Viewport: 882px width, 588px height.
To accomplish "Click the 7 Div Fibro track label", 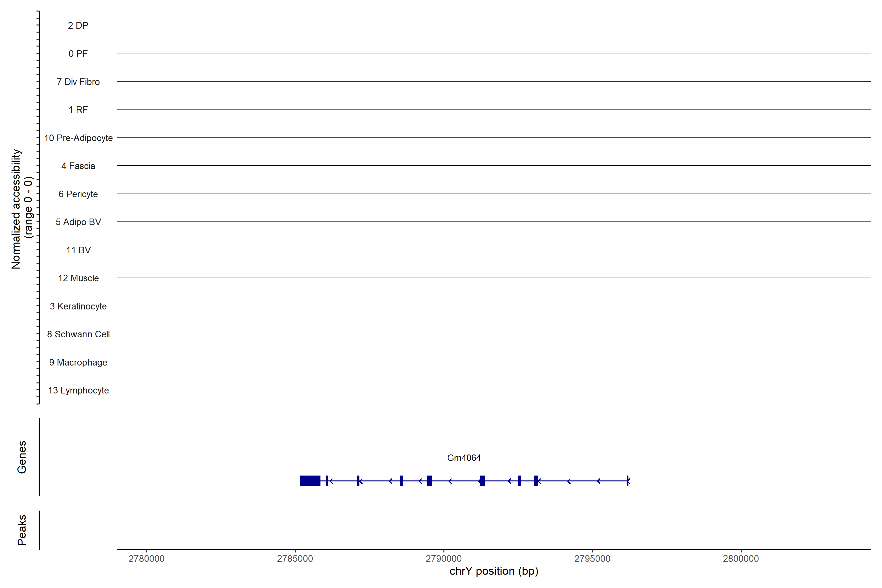I will (78, 82).
